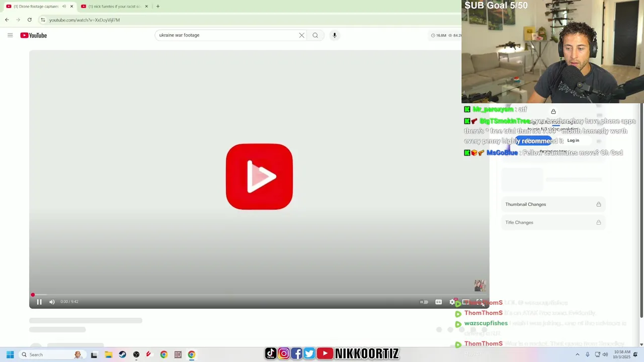The height and width of the screenshot is (362, 644).
Task: Toggle autoplay switch in player controls
Action: click(x=424, y=302)
